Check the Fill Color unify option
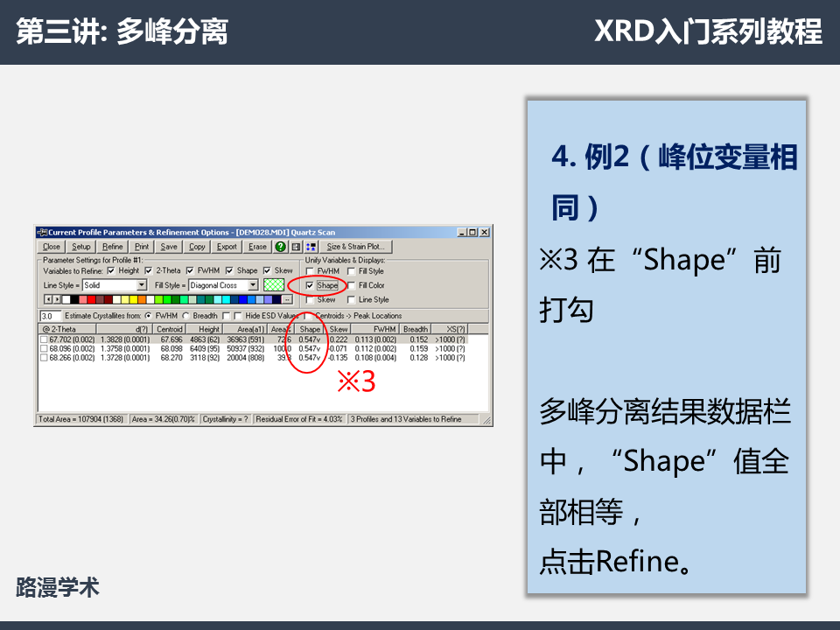The height and width of the screenshot is (630, 840). (x=352, y=285)
